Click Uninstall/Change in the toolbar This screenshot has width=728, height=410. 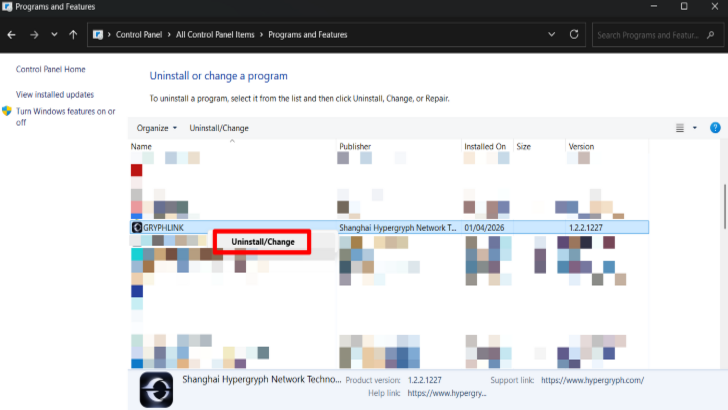click(219, 128)
